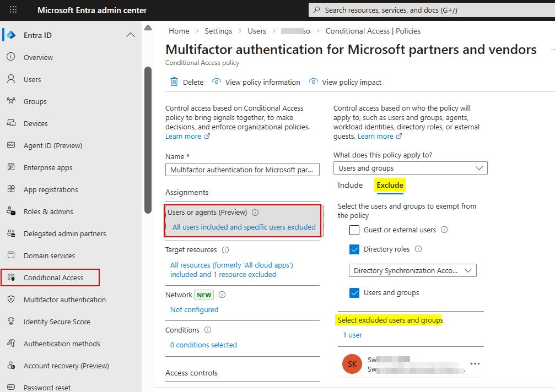Open Learn more link after 'external guests'

tap(379, 137)
